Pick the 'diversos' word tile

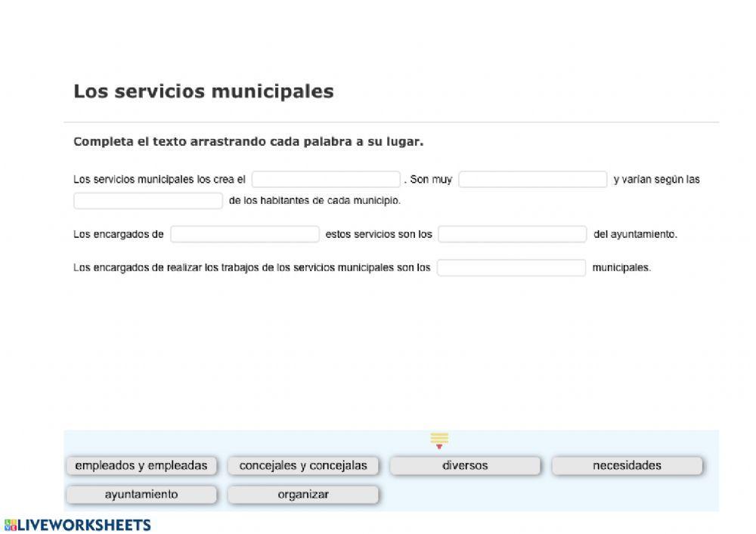pyautogui.click(x=465, y=466)
